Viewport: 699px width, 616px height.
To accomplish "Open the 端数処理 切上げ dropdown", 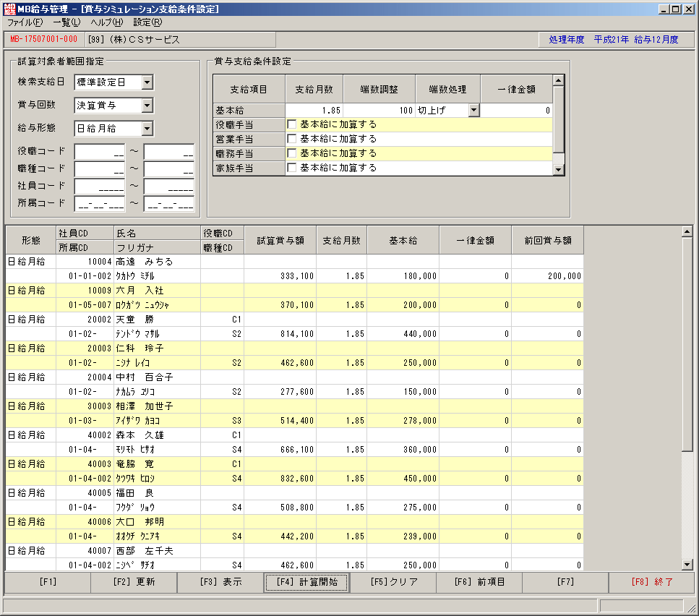I will pos(474,110).
